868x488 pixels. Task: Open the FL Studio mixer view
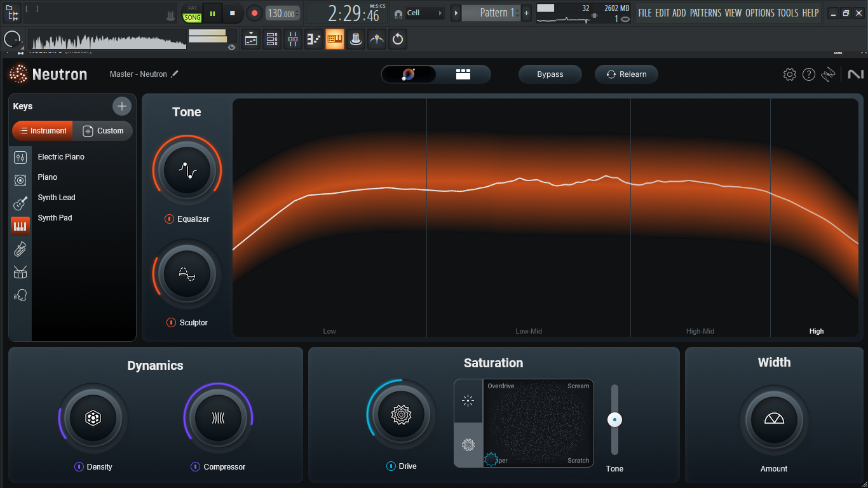coord(292,39)
